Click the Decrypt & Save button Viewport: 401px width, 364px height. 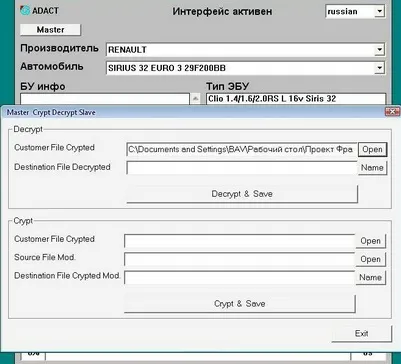[x=242, y=194]
